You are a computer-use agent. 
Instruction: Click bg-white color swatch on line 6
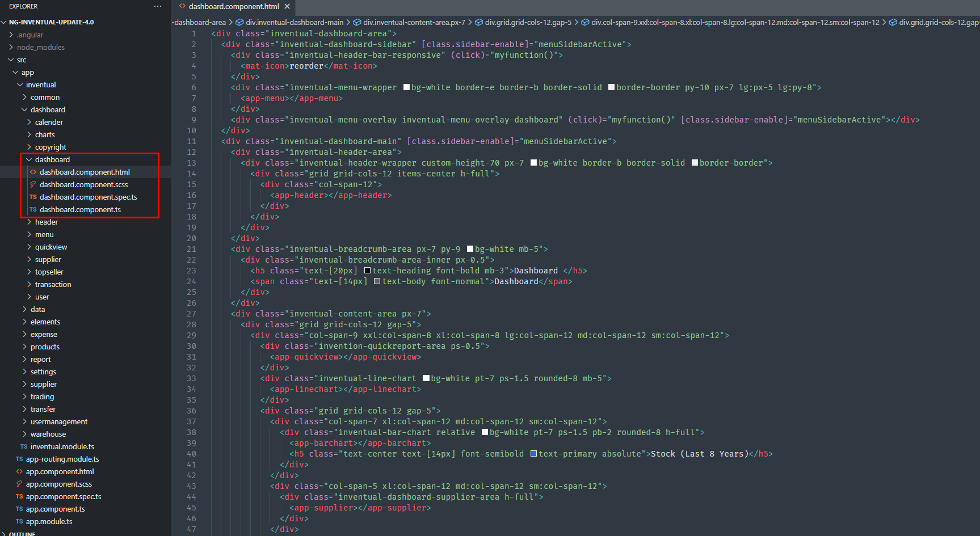(x=406, y=87)
